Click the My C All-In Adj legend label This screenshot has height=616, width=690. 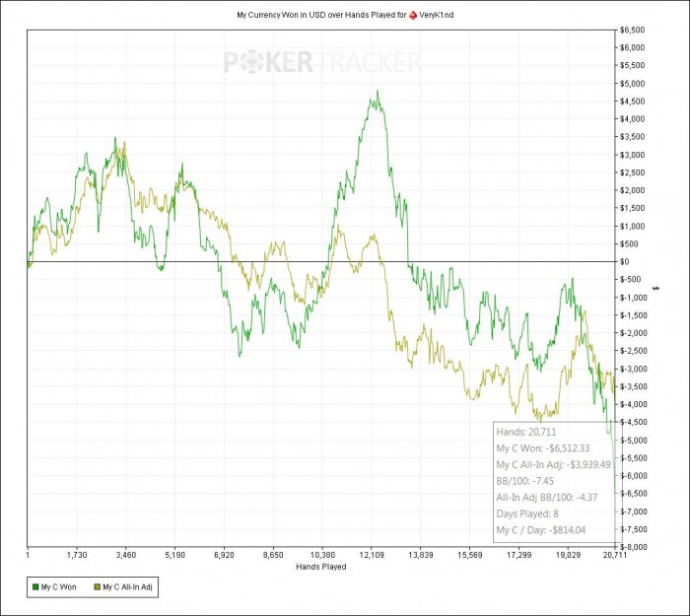127,587
